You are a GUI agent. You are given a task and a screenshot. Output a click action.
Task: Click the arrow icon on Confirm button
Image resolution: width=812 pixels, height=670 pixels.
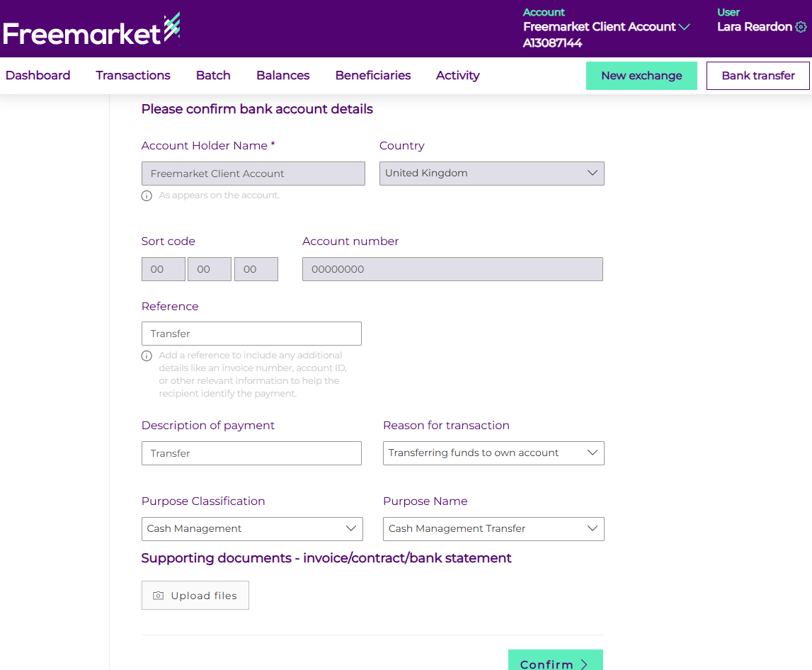coord(584,664)
